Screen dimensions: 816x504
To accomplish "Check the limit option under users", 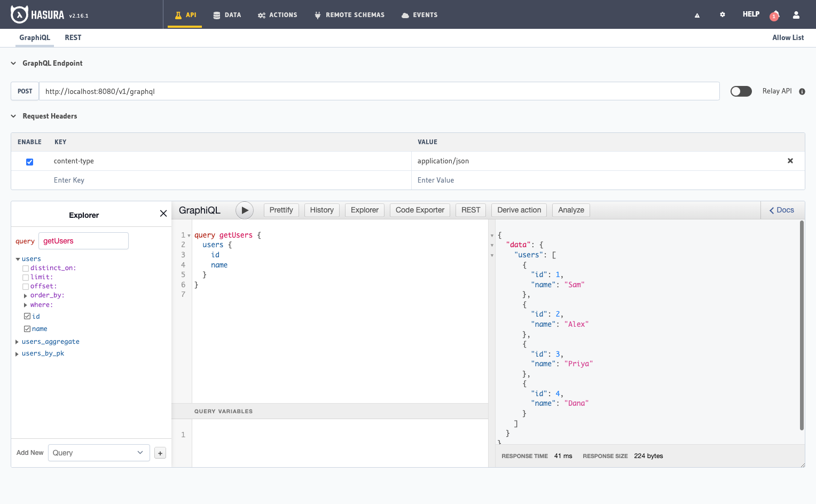I will click(x=25, y=277).
